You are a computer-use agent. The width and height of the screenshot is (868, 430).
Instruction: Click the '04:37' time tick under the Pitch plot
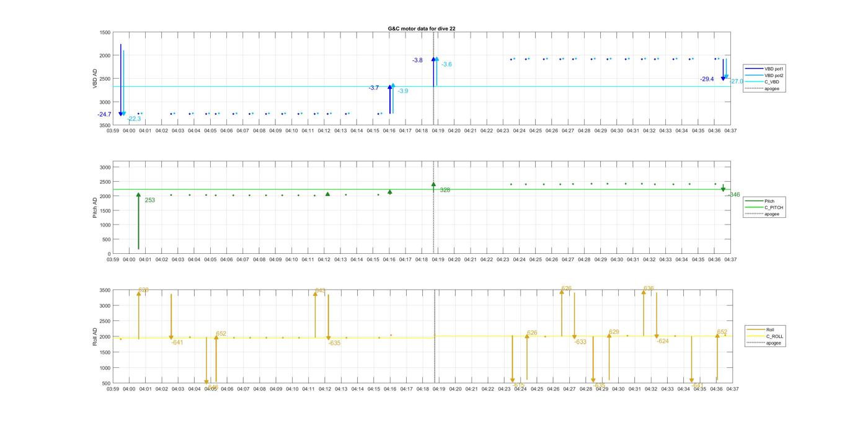pyautogui.click(x=731, y=259)
